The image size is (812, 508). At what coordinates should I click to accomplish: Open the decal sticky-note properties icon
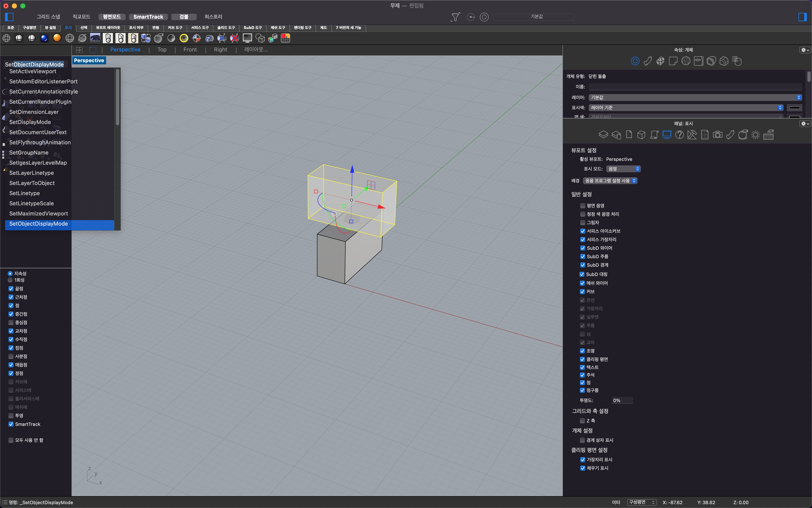click(x=673, y=61)
